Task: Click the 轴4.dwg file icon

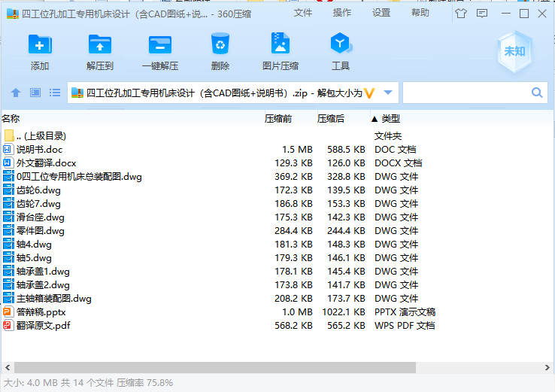Action: pos(8,244)
